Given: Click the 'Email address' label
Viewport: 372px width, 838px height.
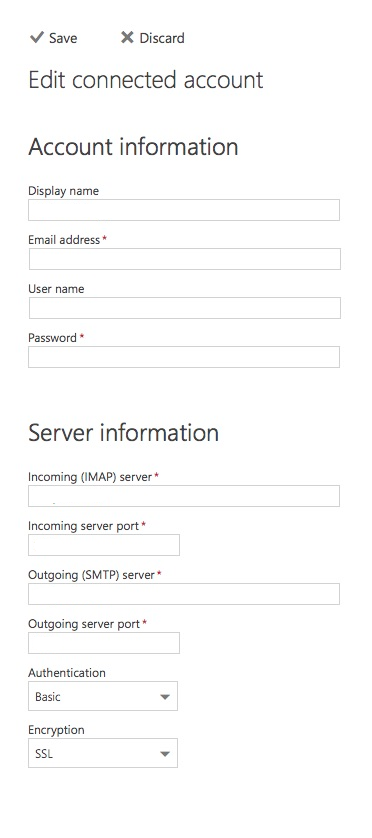Looking at the screenshot, I should [64, 240].
